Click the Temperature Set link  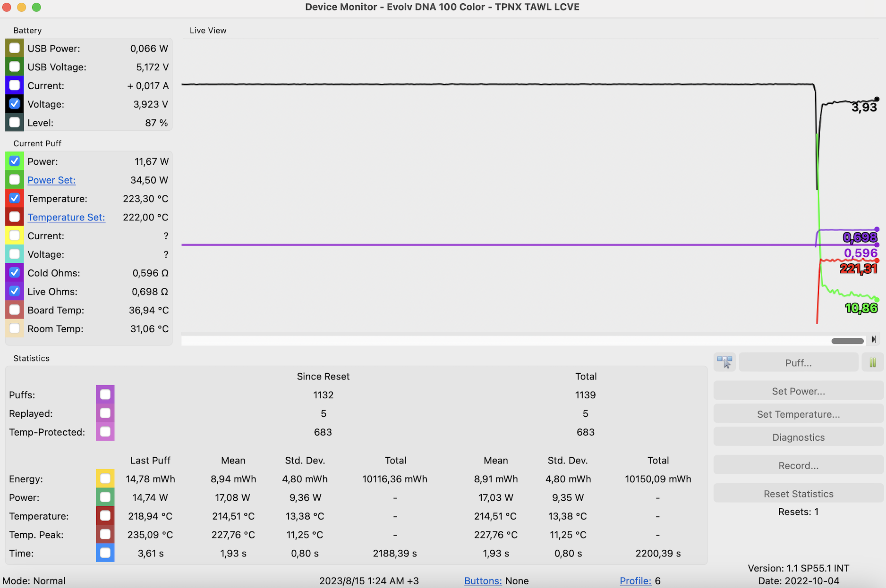coord(66,217)
